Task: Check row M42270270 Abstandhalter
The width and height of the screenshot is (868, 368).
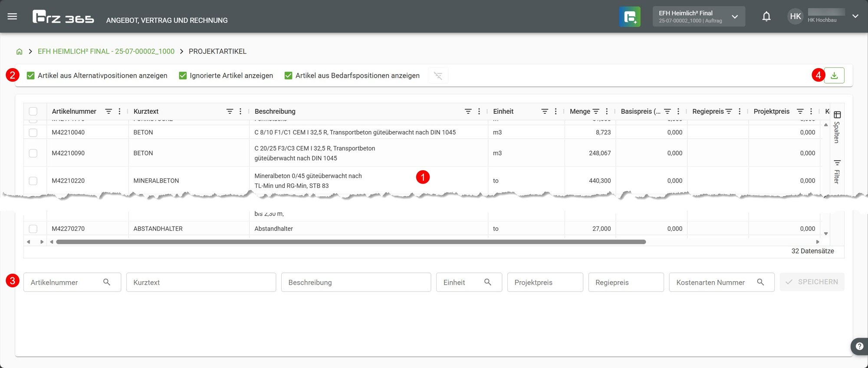Action: click(x=33, y=229)
